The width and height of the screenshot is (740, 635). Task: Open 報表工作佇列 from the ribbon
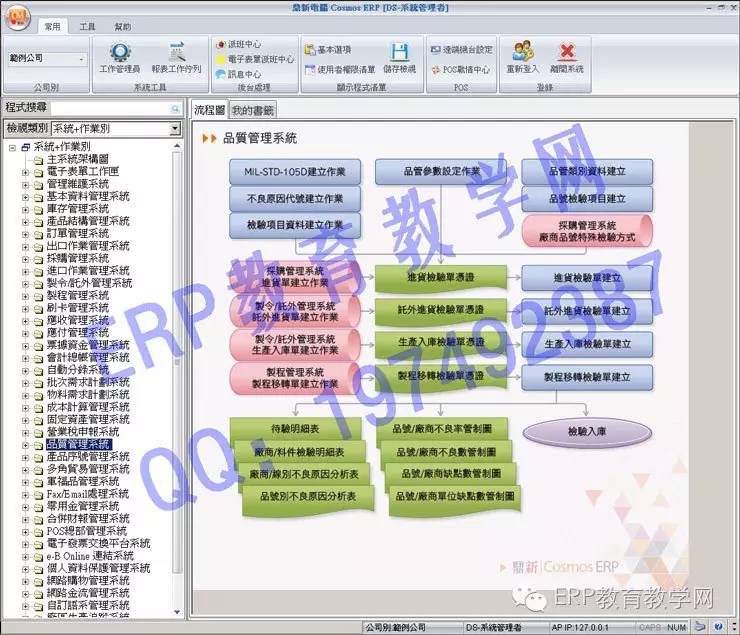point(176,56)
